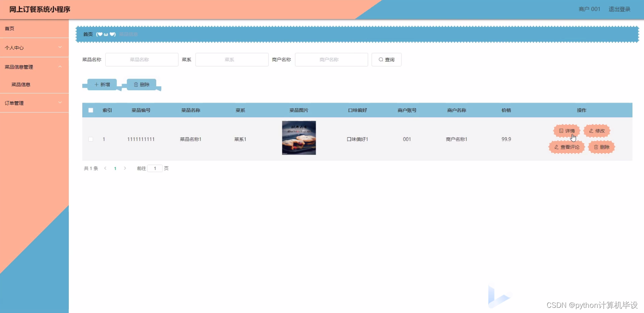This screenshot has height=313, width=644.
Task: Focus the 商户名称 search input
Action: click(331, 60)
